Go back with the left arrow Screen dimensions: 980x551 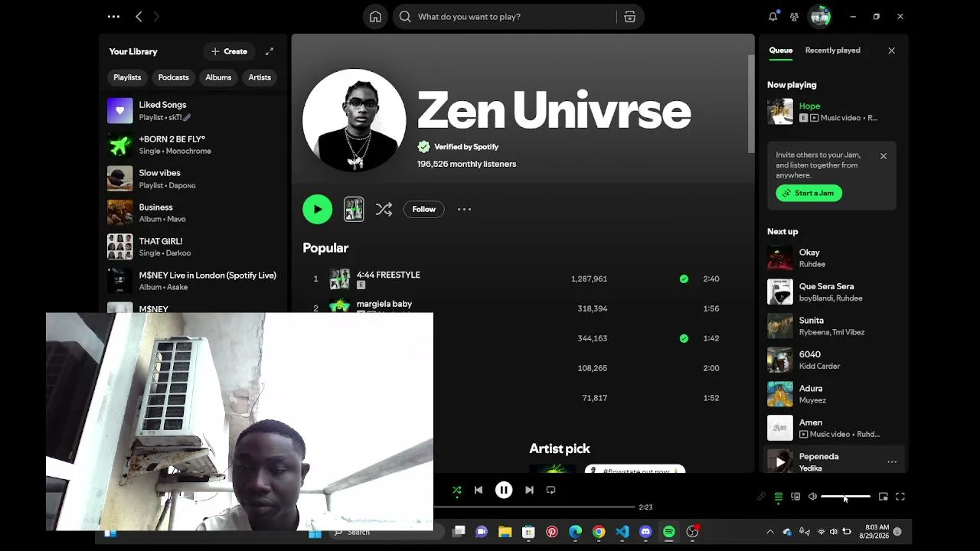[x=139, y=16]
